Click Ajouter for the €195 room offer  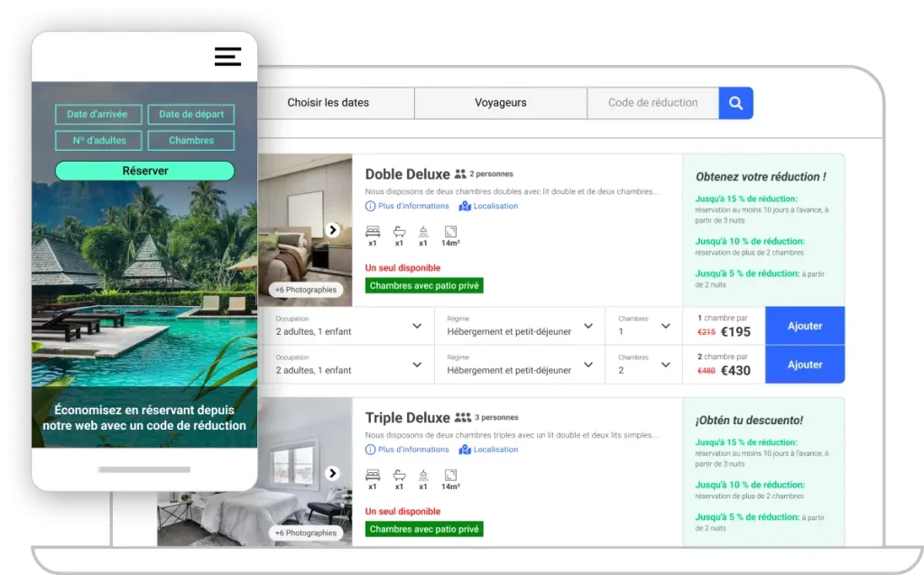804,326
